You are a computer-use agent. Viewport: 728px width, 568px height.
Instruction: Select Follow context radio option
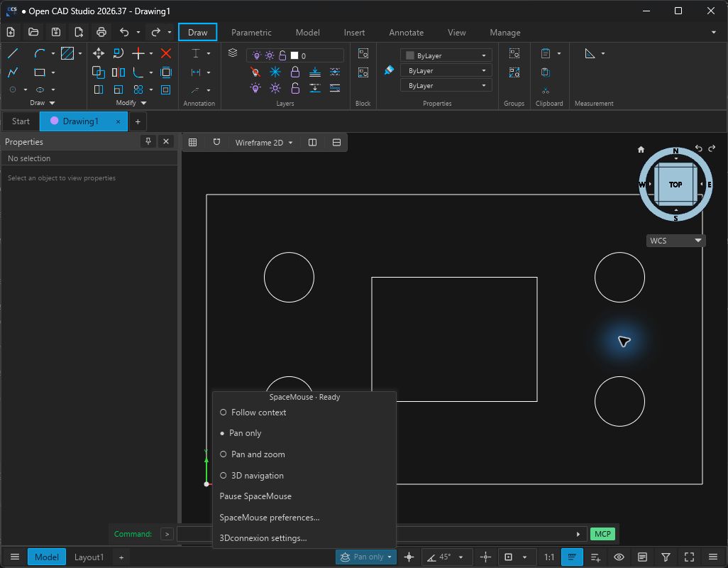[x=253, y=413]
